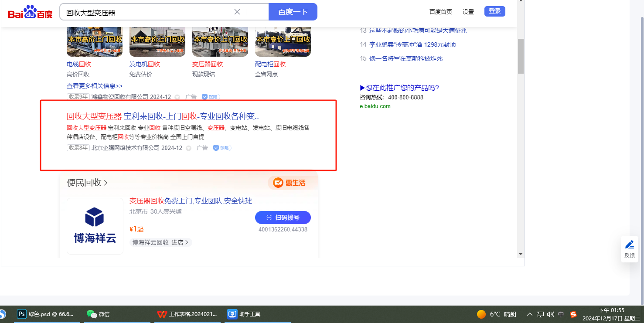Open hot search item 俄一名将军在莫斯科被炸死
Screen dimensions: 644x323
point(406,58)
